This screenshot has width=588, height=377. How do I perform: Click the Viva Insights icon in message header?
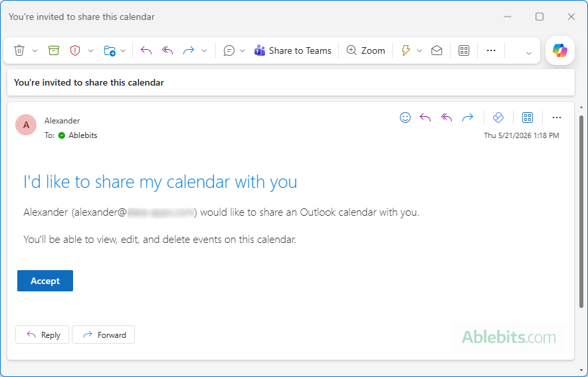pyautogui.click(x=498, y=117)
